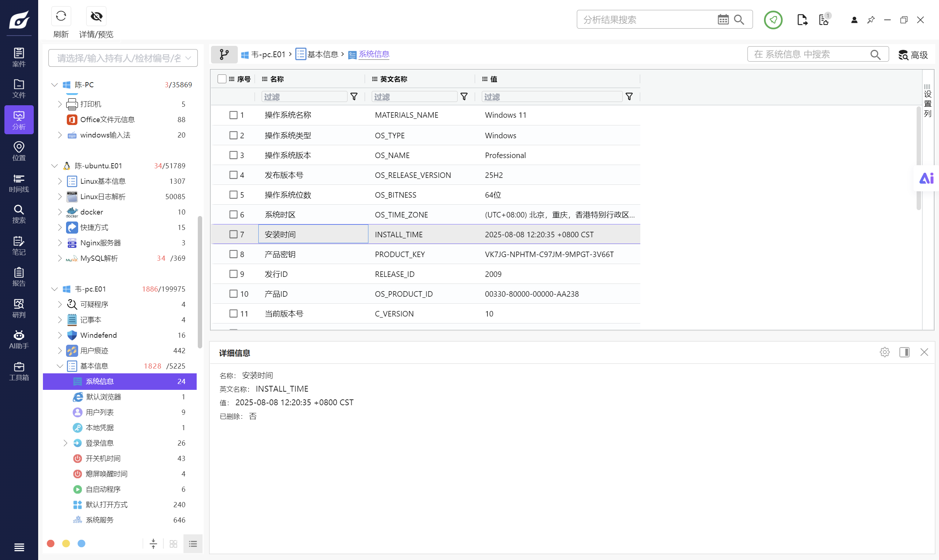Open the 工具箱 toolbox sidebar icon
The height and width of the screenshot is (560, 939).
coord(19,371)
